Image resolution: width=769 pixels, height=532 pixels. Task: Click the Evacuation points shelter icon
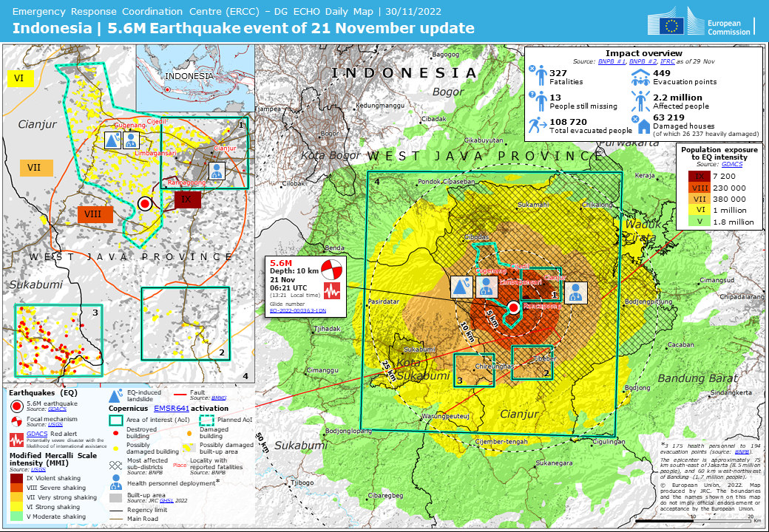tap(640, 77)
